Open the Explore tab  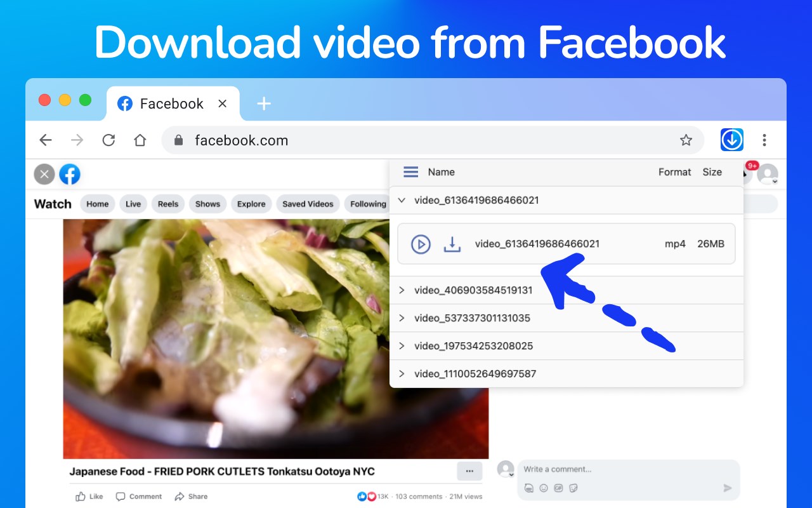[251, 204]
